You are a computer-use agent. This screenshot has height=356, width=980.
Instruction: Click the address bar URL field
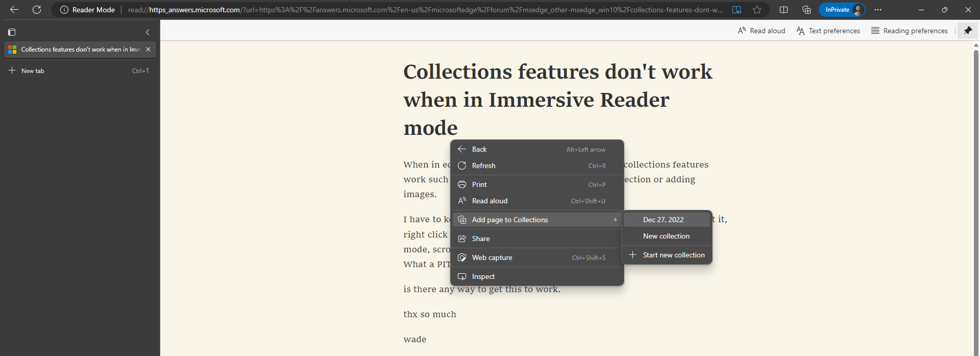tap(425, 10)
